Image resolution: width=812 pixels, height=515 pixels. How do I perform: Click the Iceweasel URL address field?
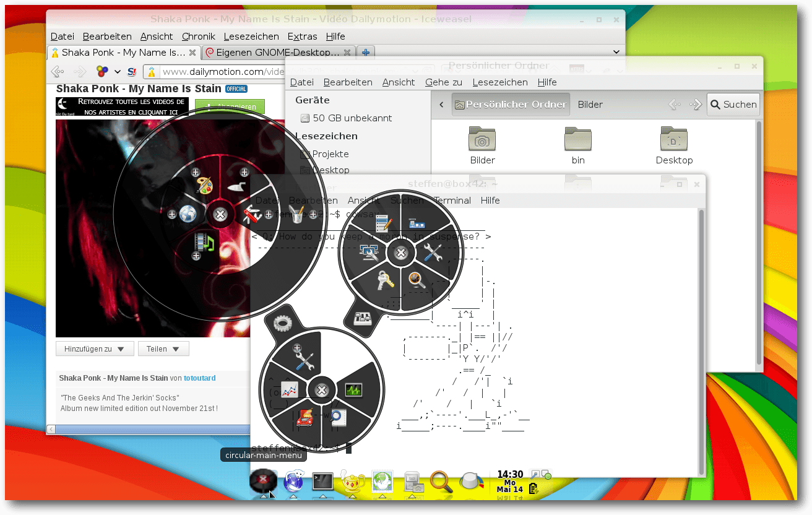223,72
